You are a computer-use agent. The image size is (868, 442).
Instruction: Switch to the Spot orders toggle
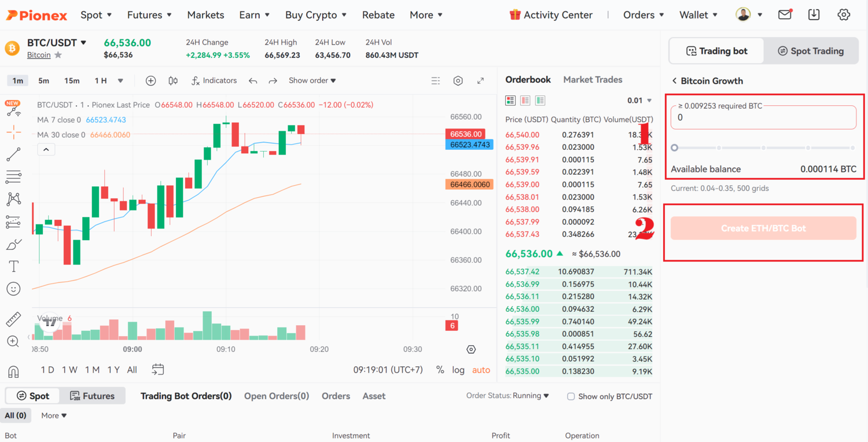point(33,396)
